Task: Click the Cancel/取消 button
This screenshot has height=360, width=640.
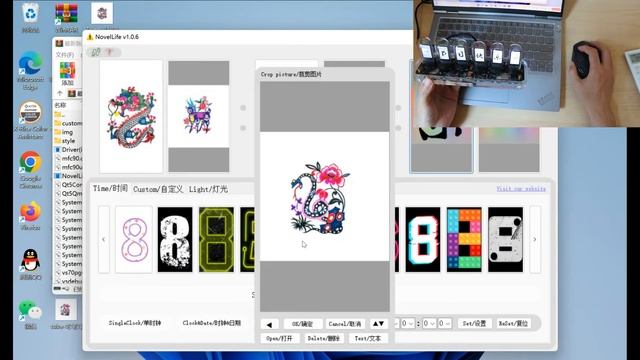Action: click(x=345, y=324)
